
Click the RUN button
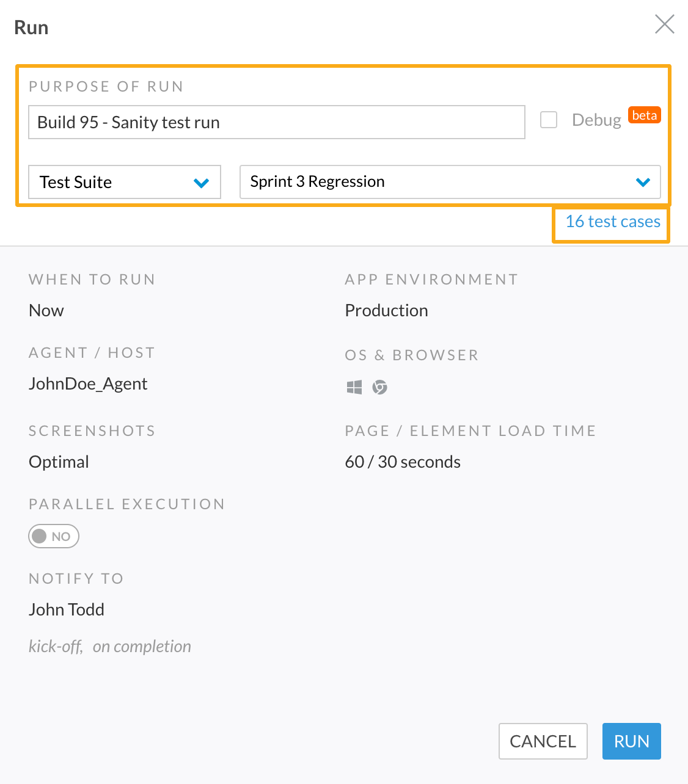(632, 741)
